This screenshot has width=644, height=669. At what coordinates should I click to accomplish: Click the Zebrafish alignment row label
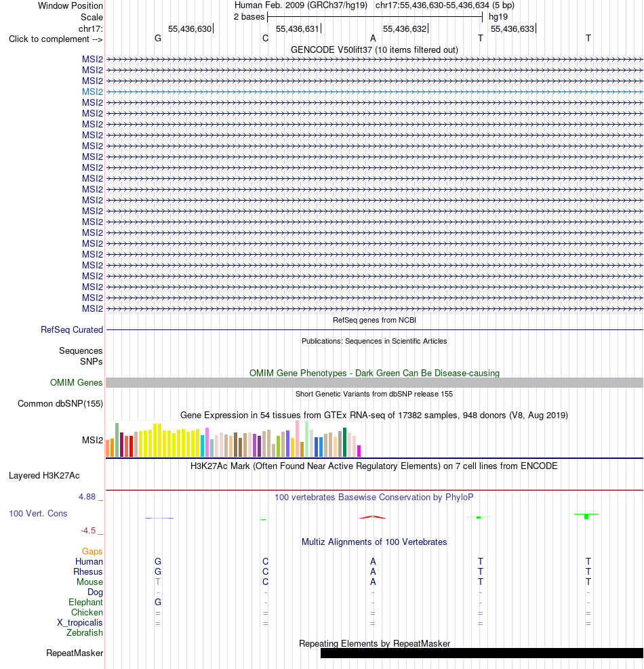[85, 632]
